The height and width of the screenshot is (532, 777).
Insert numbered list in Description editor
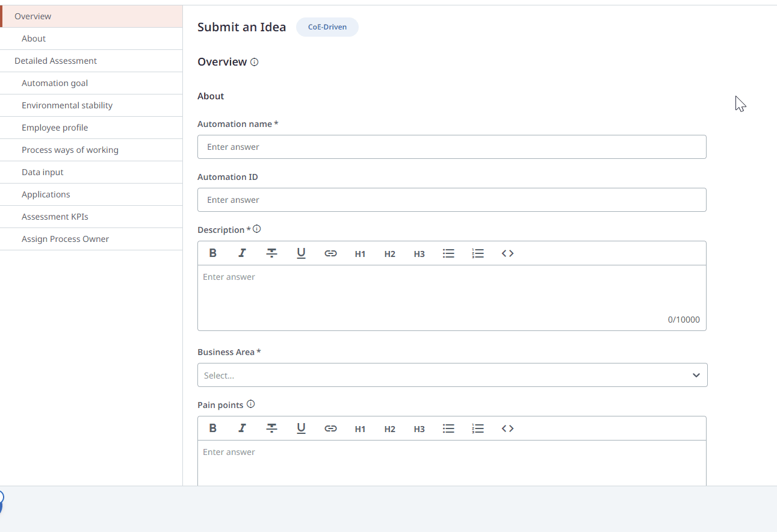click(x=478, y=253)
